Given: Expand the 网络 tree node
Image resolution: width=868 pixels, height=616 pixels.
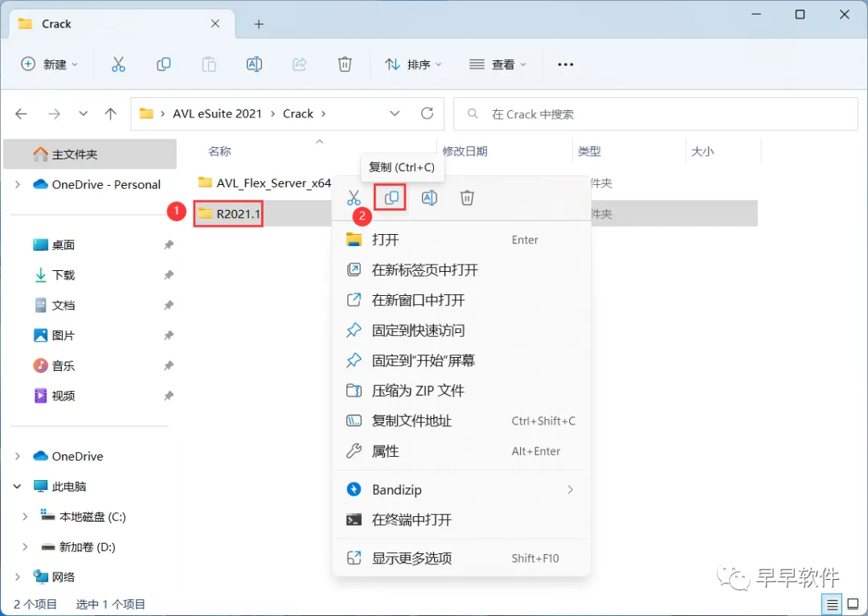Looking at the screenshot, I should pos(18,577).
